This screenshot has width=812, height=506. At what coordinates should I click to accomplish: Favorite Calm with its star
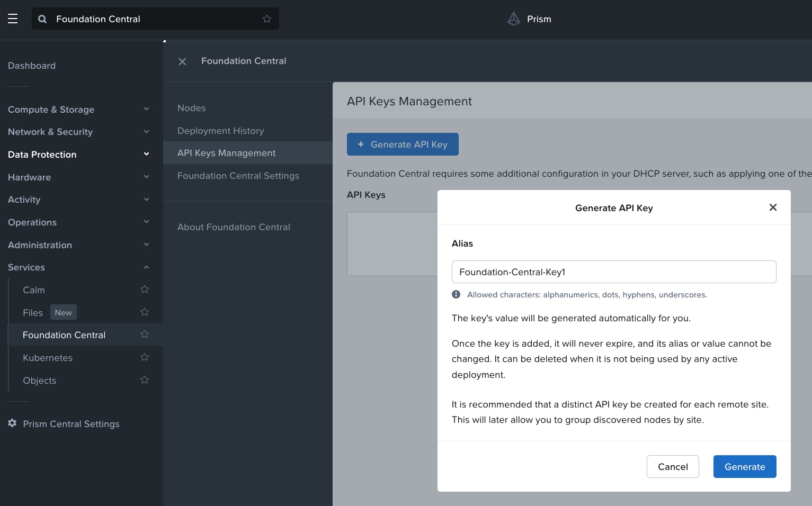click(x=145, y=290)
